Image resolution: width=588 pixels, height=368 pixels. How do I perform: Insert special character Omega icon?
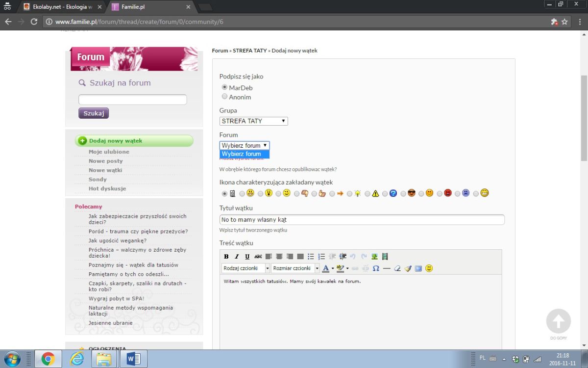click(x=376, y=268)
